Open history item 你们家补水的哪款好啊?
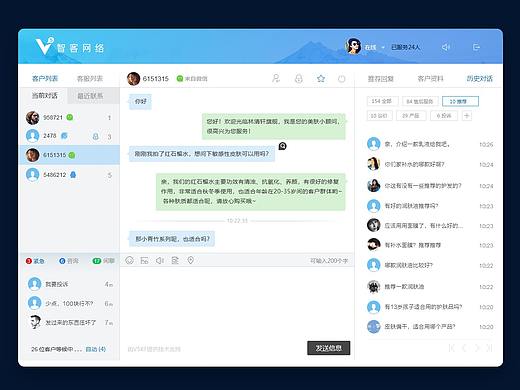The height and width of the screenshot is (390, 520). click(430, 164)
